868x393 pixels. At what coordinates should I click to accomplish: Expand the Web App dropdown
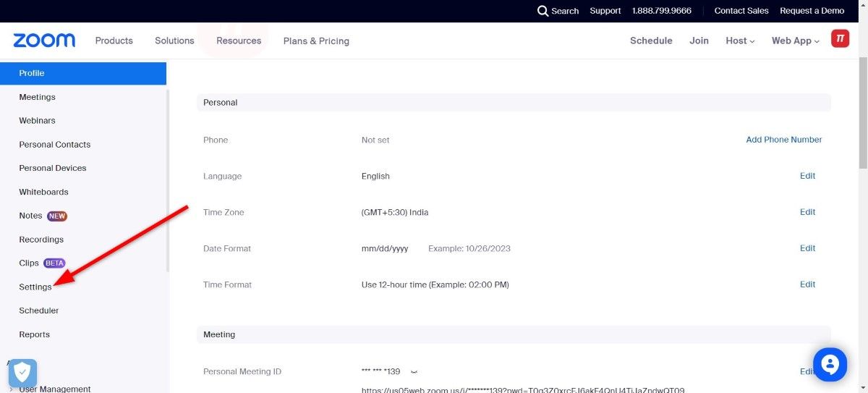[x=795, y=41]
